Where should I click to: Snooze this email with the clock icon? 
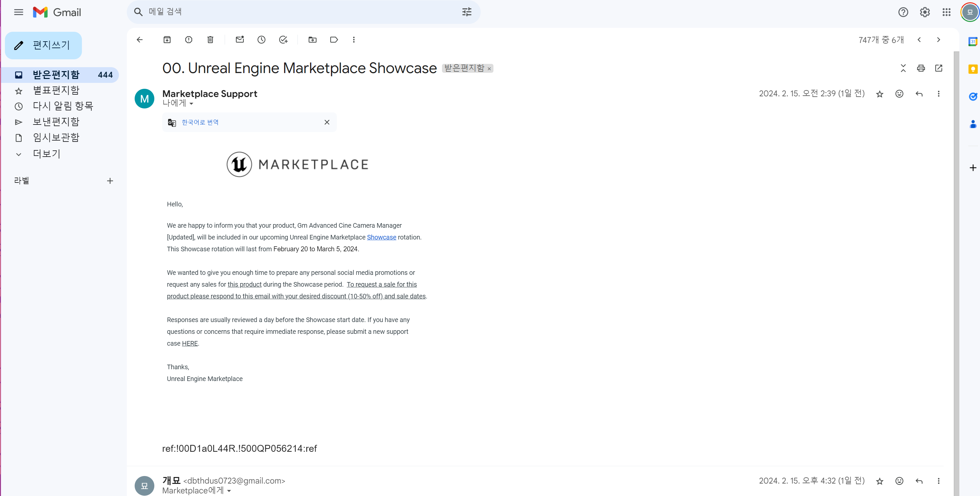click(x=261, y=40)
